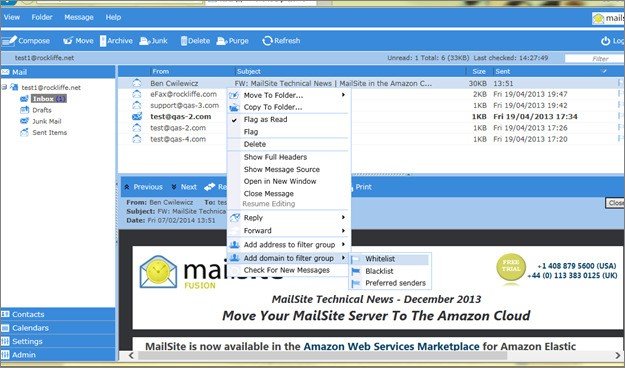
Task: Click the Blacklist flag icon in submenu
Action: [x=355, y=271]
